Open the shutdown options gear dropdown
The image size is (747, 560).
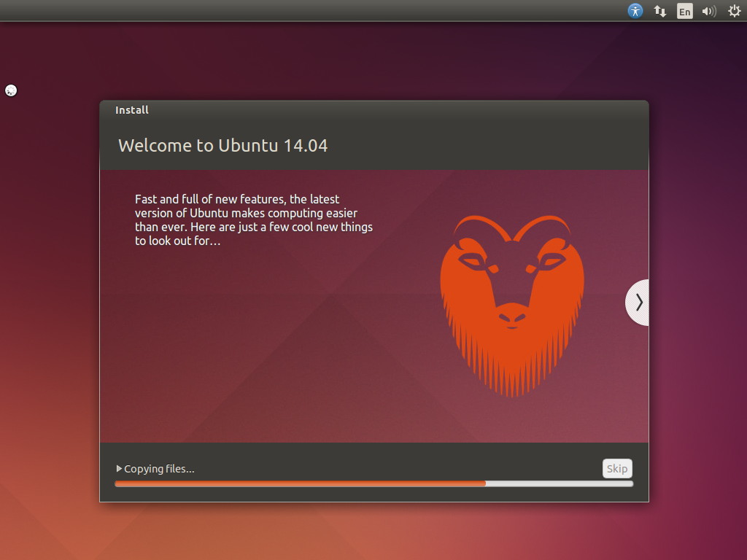tap(734, 11)
